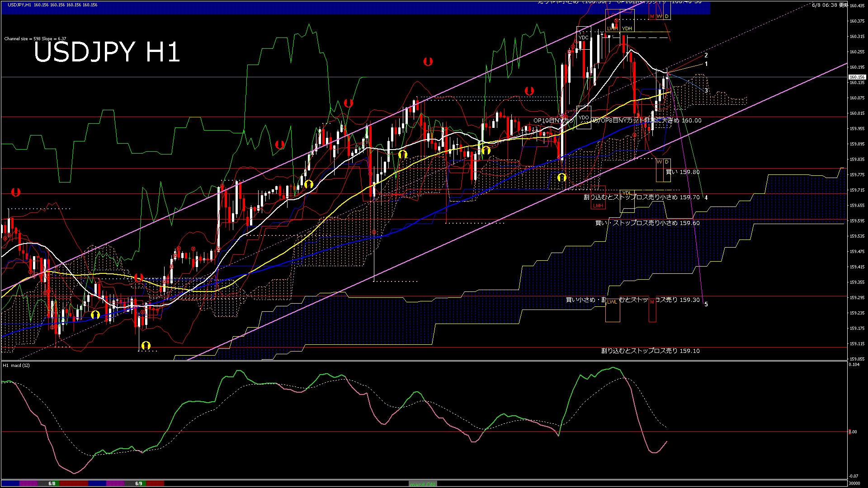The image size is (868, 488).
Task: Click projection label number 4
Action: [706, 197]
